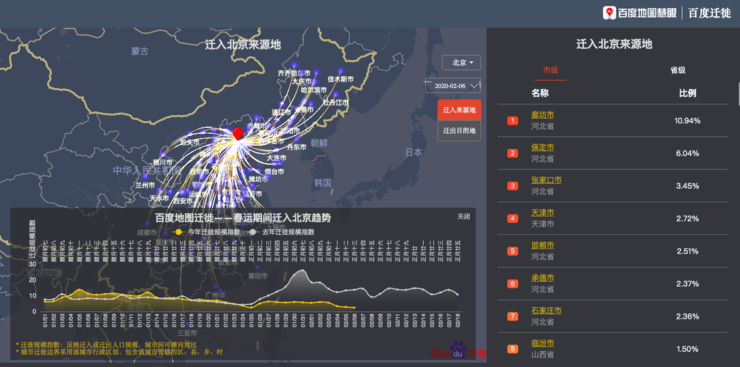
Task: Select 迁入来源地 button on map
Action: pos(459,110)
